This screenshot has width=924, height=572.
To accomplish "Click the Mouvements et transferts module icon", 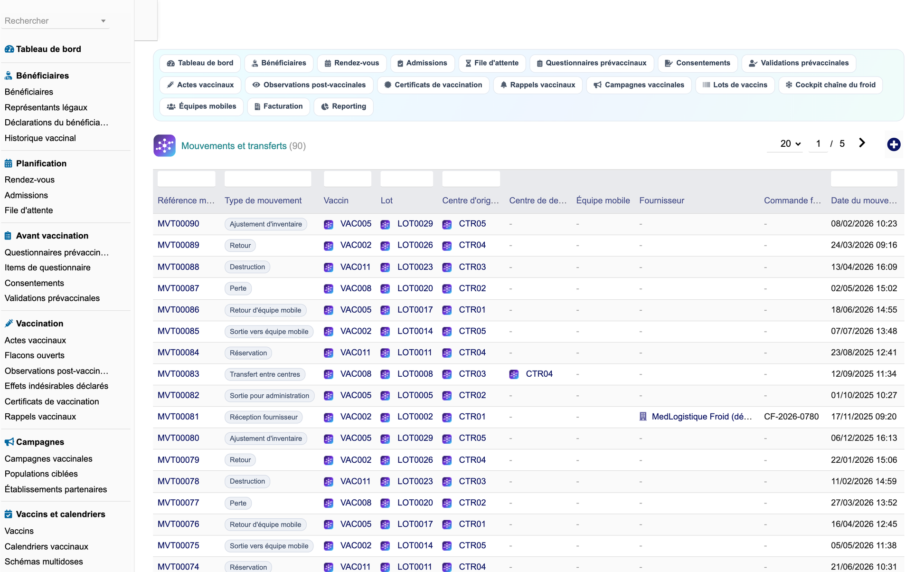I will pyautogui.click(x=164, y=145).
